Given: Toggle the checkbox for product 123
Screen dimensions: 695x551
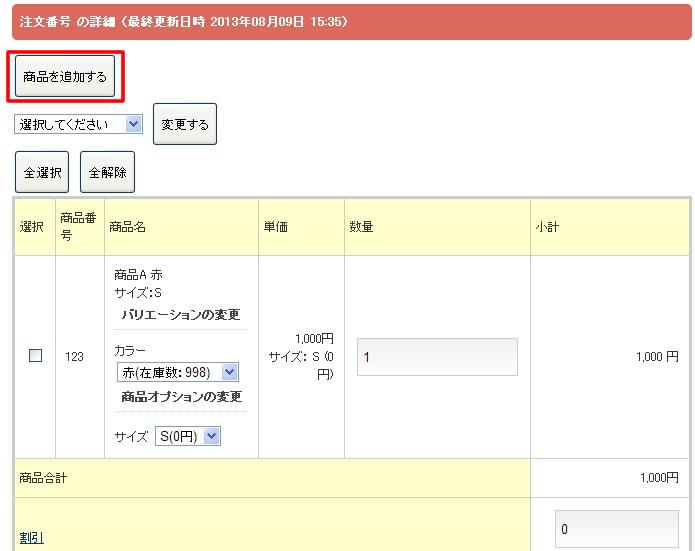Looking at the screenshot, I should pos(36,355).
